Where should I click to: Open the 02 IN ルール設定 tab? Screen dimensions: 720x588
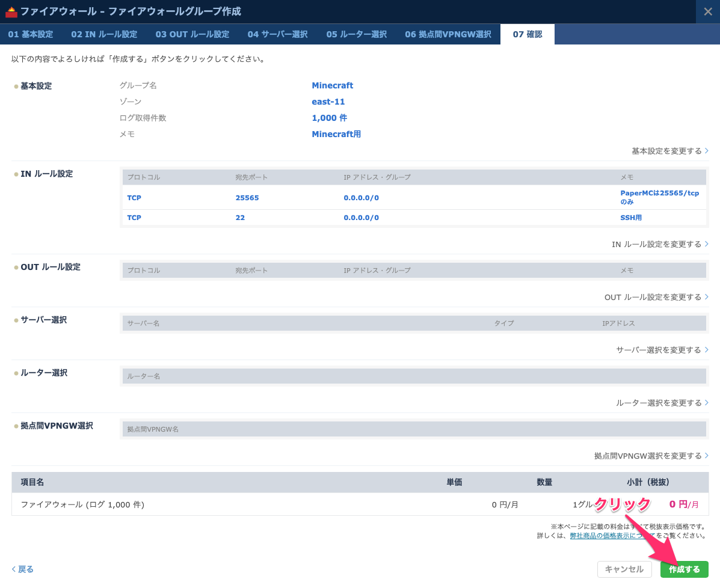pyautogui.click(x=104, y=34)
